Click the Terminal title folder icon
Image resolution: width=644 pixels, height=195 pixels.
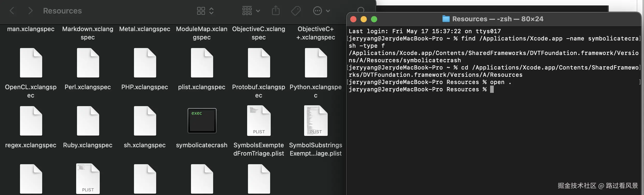(x=446, y=19)
